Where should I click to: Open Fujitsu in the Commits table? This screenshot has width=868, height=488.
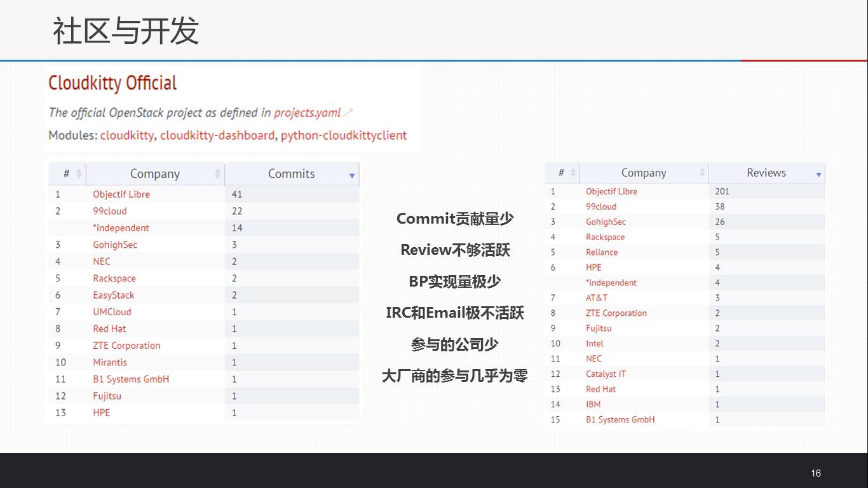click(107, 396)
